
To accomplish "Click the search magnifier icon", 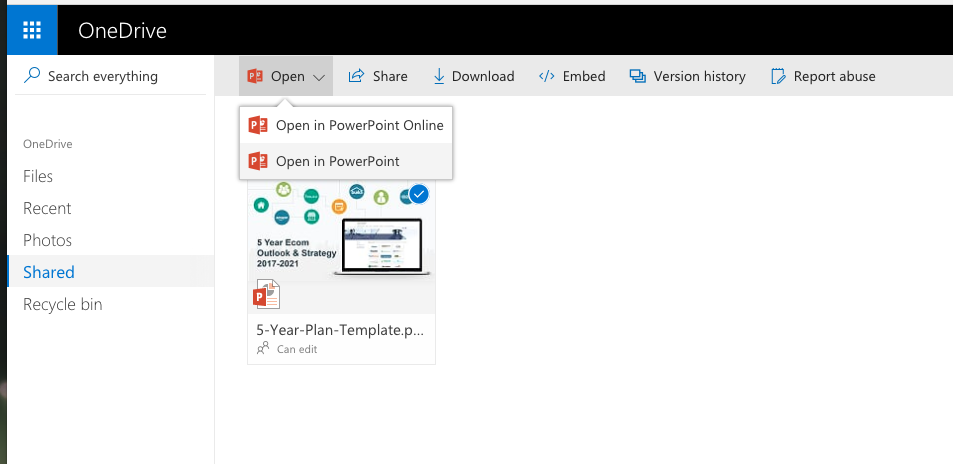I will (x=32, y=75).
